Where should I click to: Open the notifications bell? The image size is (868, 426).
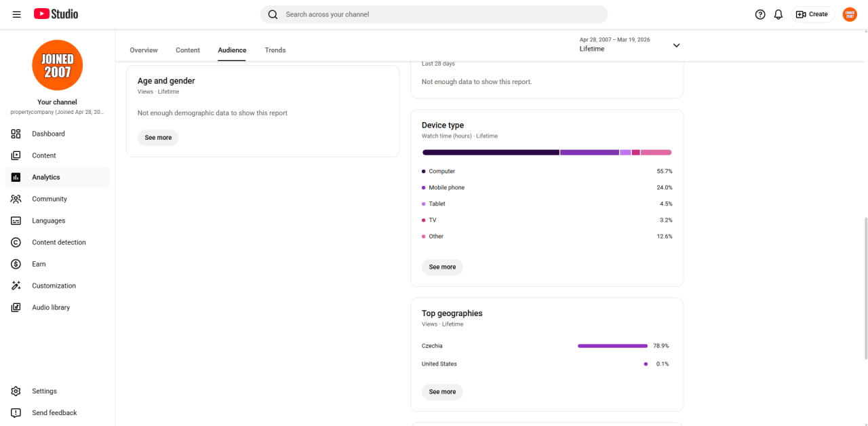click(778, 14)
